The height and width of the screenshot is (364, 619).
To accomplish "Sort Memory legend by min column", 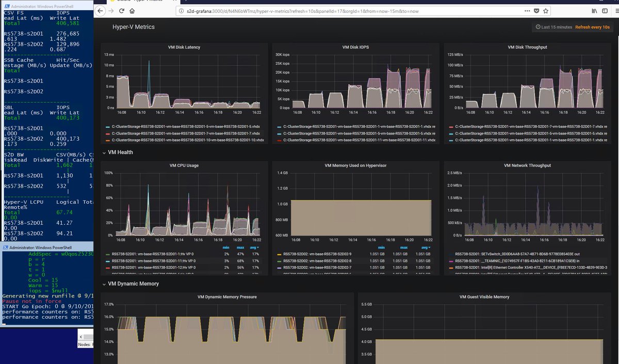I will pyautogui.click(x=381, y=247).
